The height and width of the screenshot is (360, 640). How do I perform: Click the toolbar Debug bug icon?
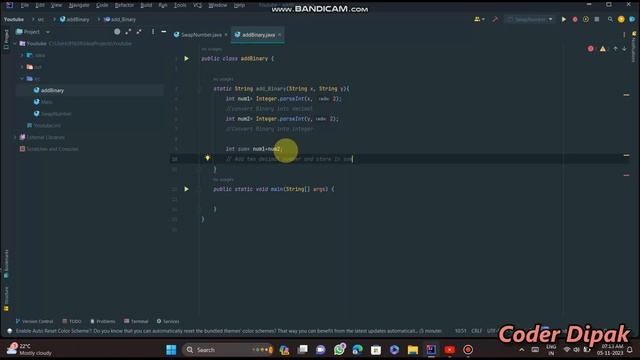(x=575, y=19)
